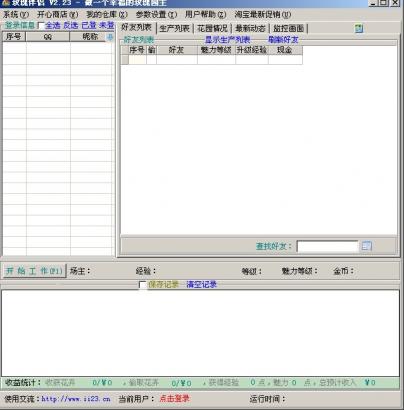Click the 魅力等级 column header
This screenshot has width=404, height=410.
216,50
